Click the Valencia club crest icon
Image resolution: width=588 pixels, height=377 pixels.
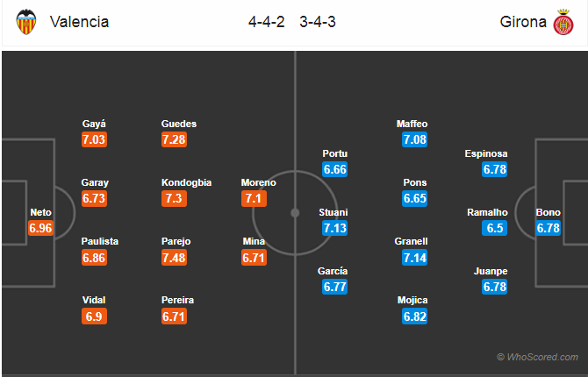[x=27, y=22]
